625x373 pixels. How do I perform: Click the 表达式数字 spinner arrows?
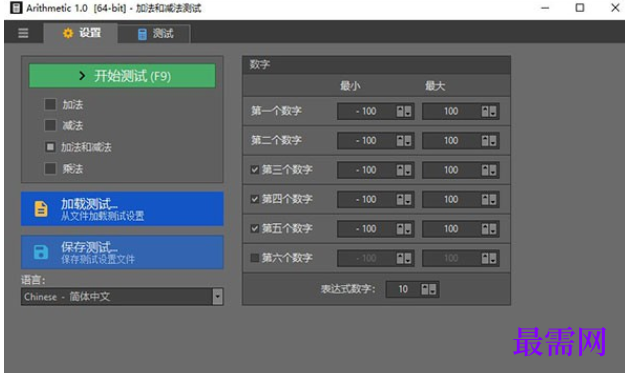pos(429,289)
